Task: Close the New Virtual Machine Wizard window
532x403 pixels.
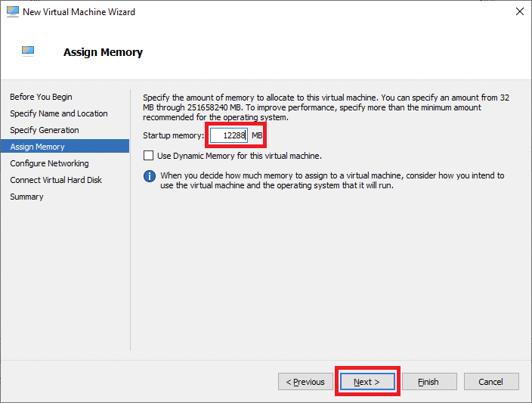Action: click(519, 12)
